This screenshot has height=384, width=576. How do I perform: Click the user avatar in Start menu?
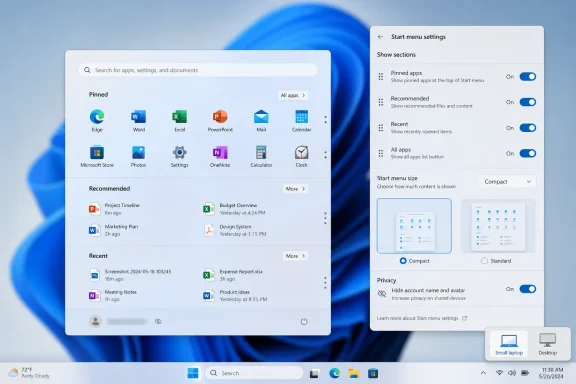[x=96, y=321]
